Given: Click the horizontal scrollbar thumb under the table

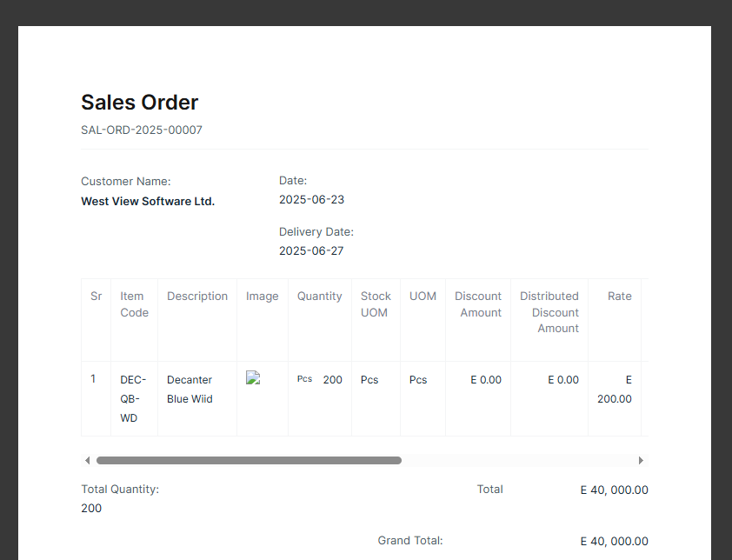Looking at the screenshot, I should click(249, 461).
